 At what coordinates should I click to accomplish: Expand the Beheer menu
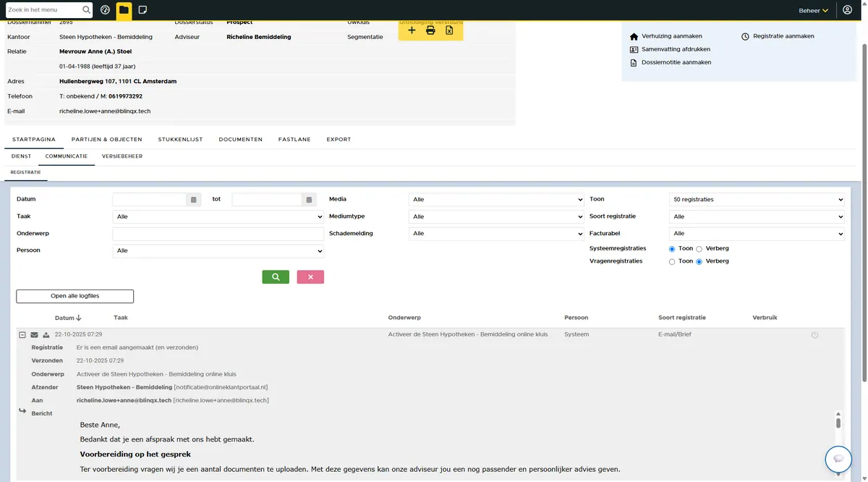813,11
